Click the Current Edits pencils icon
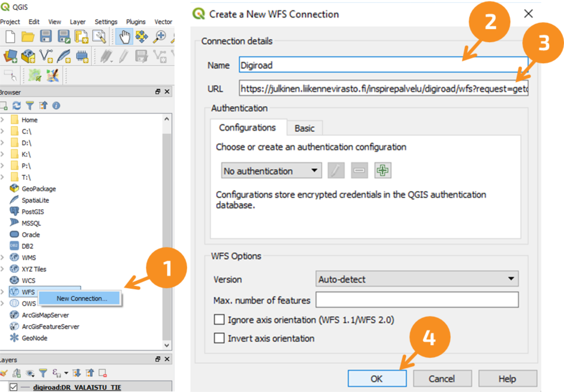Viewport: 564px width, 392px height. pyautogui.click(x=107, y=56)
